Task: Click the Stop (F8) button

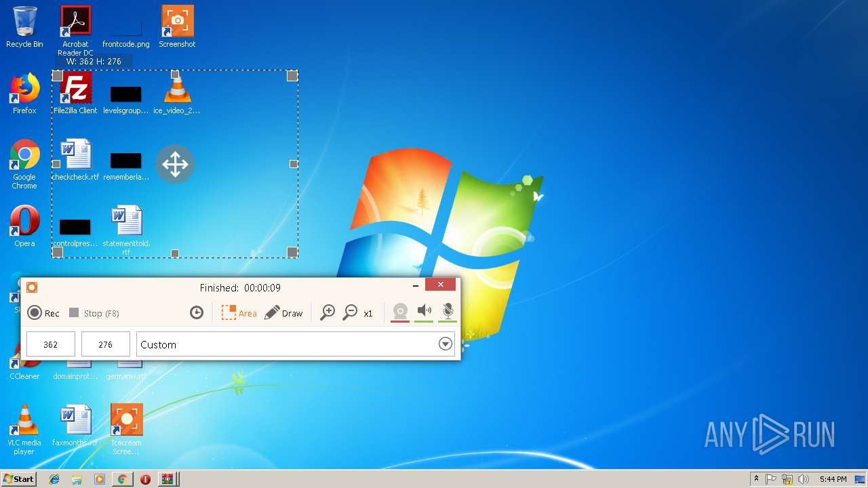Action: point(94,313)
